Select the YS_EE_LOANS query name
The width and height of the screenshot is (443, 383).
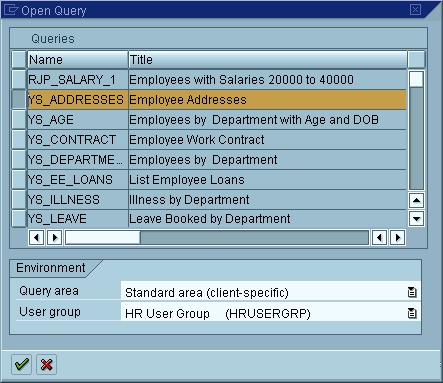point(78,179)
